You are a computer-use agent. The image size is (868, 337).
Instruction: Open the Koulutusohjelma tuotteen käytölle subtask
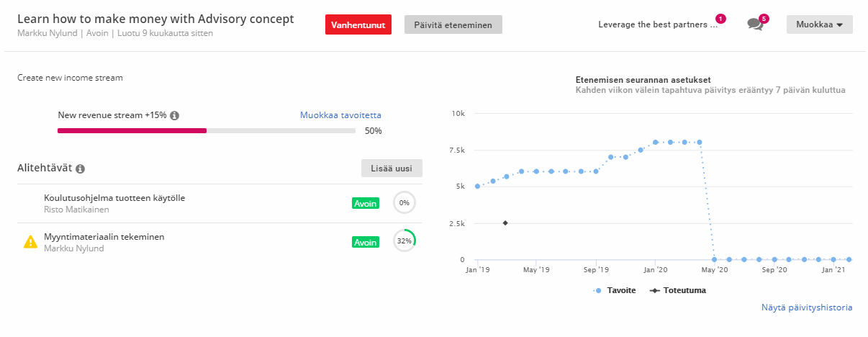point(119,197)
